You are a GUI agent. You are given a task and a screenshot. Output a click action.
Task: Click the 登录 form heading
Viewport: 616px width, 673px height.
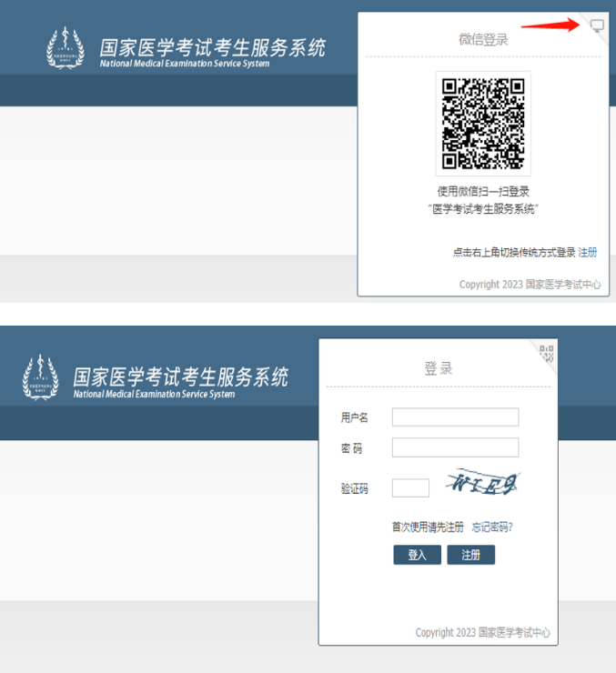tap(438, 368)
